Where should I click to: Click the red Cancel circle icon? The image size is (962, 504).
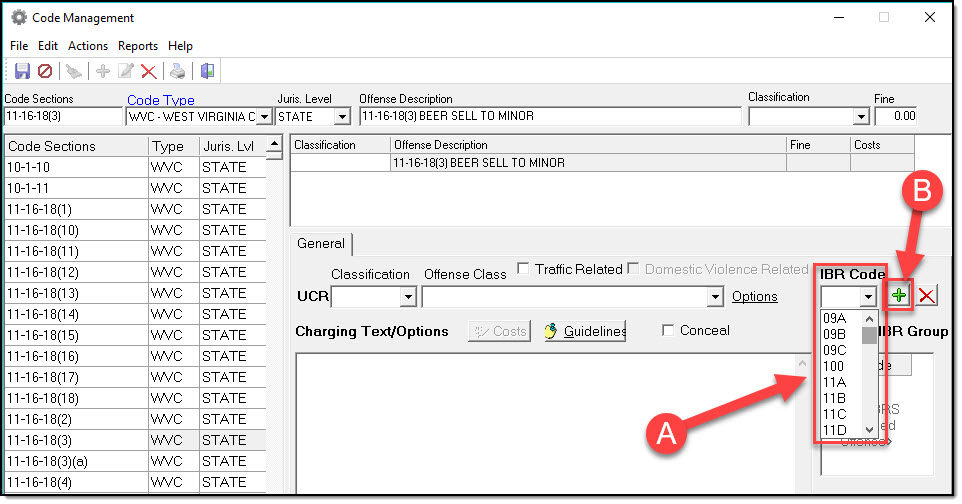click(x=45, y=71)
